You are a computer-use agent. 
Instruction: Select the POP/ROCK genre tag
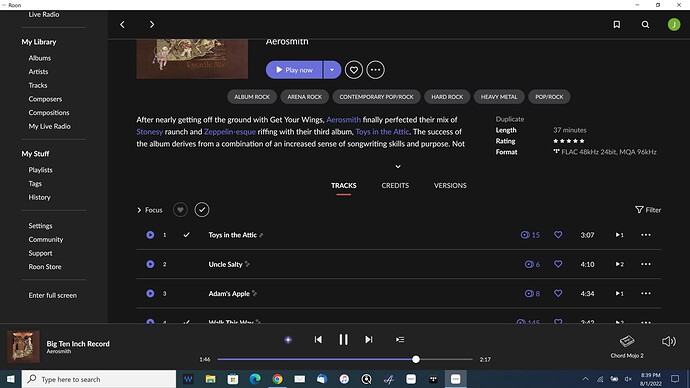(549, 97)
